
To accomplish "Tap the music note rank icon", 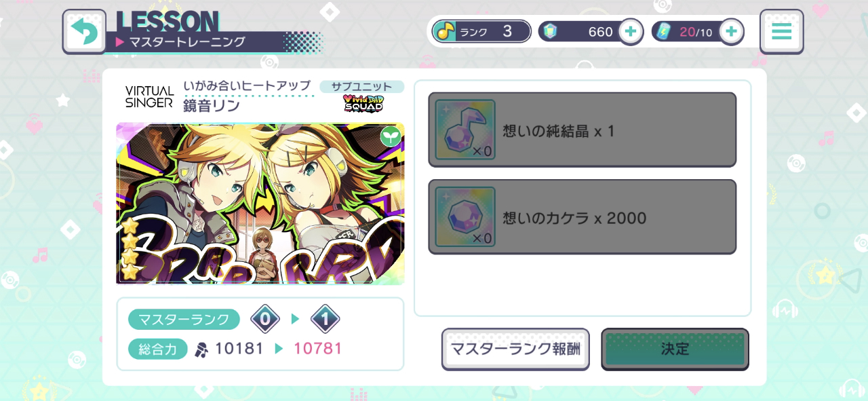I will point(444,31).
